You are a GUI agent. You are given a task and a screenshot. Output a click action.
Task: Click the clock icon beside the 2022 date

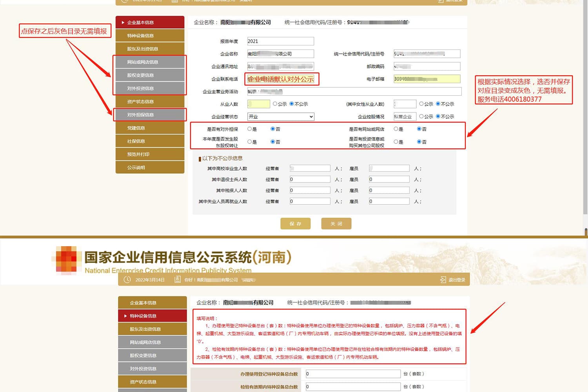pos(127,279)
